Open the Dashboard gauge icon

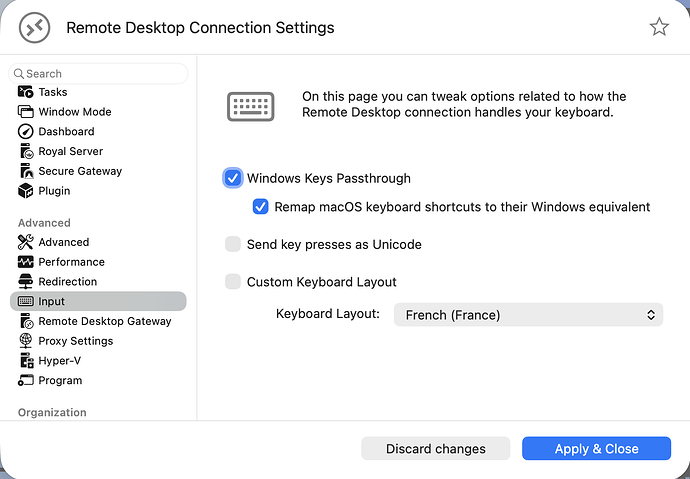click(26, 131)
